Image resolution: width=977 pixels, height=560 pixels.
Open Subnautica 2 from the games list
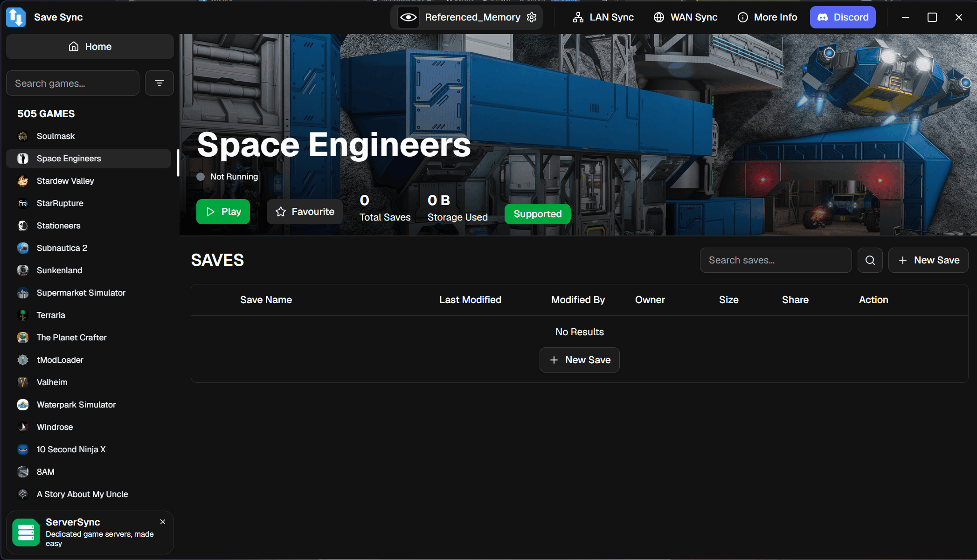coord(89,248)
